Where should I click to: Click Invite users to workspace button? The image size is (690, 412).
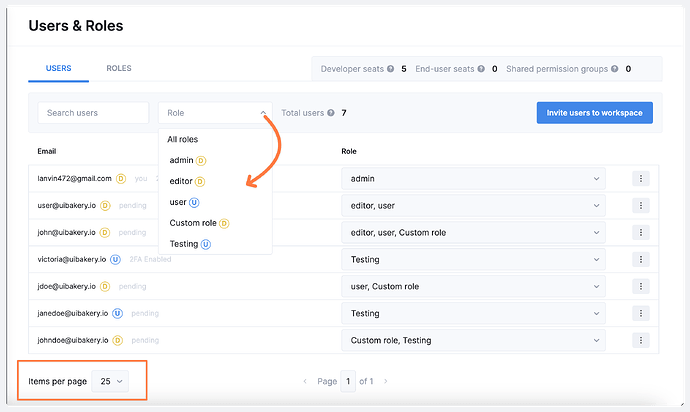coord(595,113)
